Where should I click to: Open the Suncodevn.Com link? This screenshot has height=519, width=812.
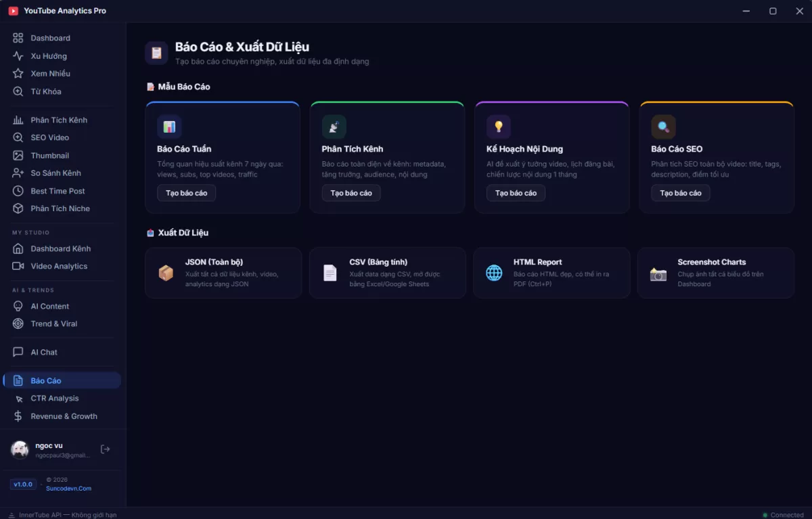click(x=68, y=488)
